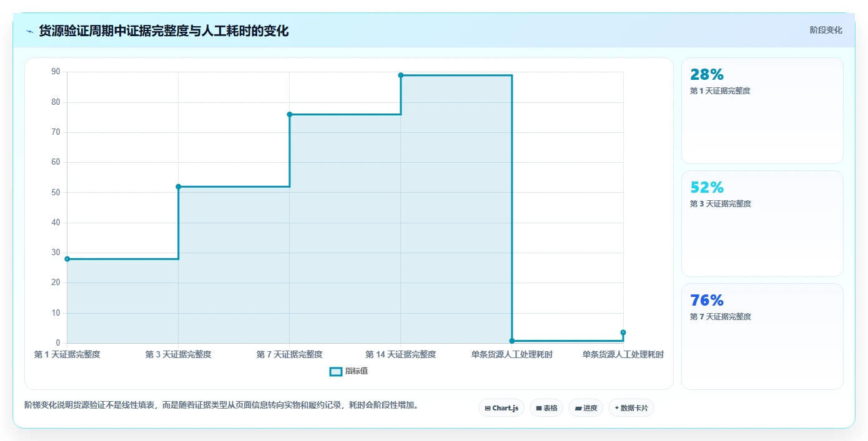
Task: Click the chart title 货源验证周期中证据完整度与人工耗时的变化
Action: (164, 31)
